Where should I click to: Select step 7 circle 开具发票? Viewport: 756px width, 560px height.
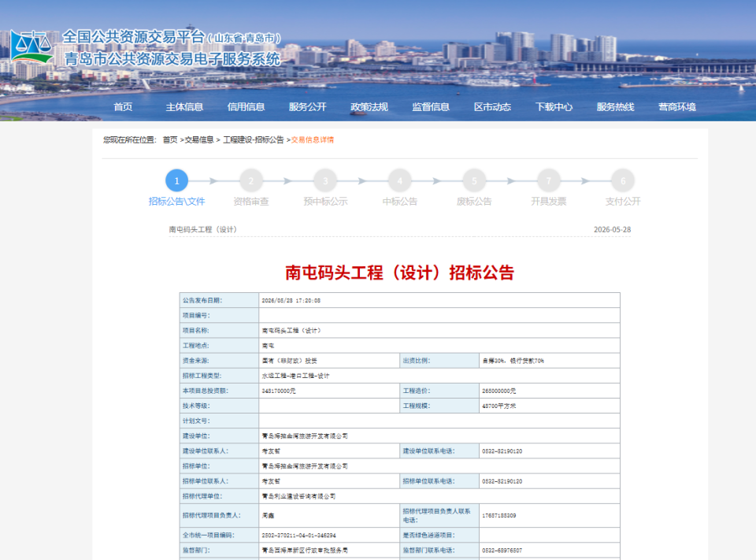click(x=549, y=181)
